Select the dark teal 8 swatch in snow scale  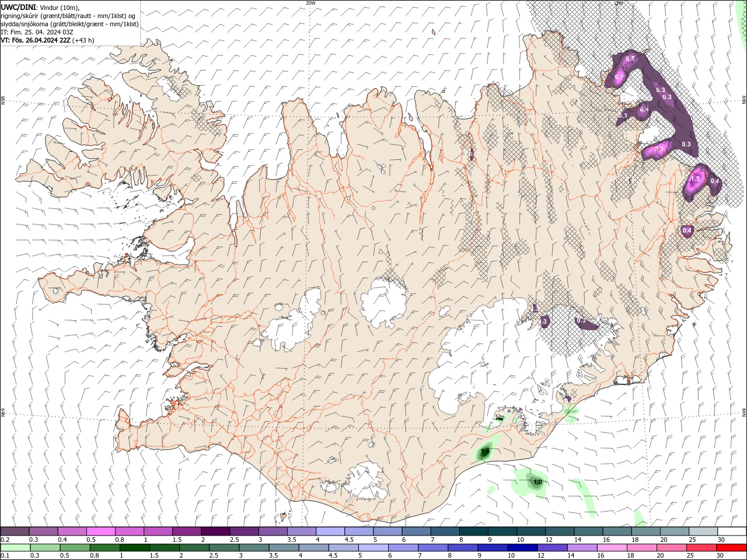pos(473,531)
